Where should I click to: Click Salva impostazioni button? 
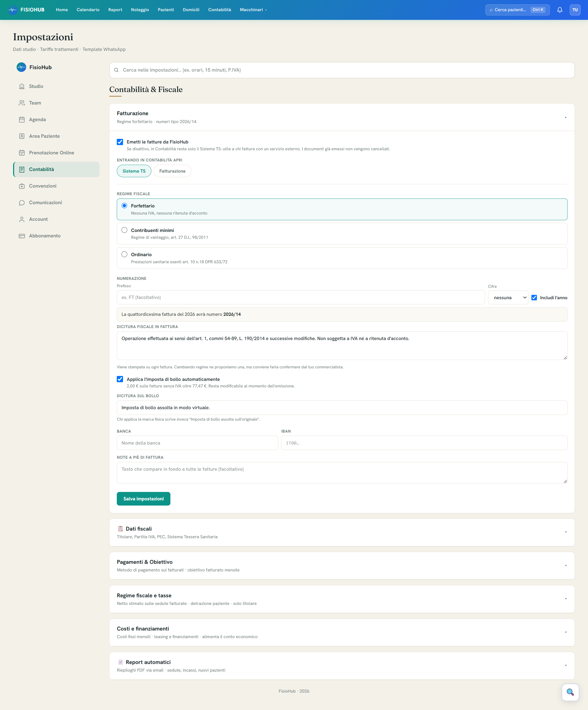point(143,499)
